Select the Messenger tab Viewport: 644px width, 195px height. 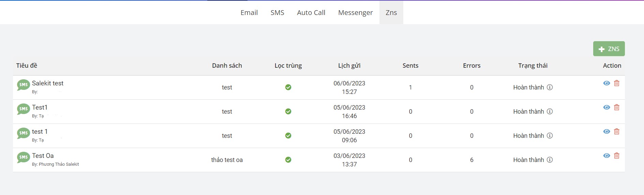click(355, 13)
